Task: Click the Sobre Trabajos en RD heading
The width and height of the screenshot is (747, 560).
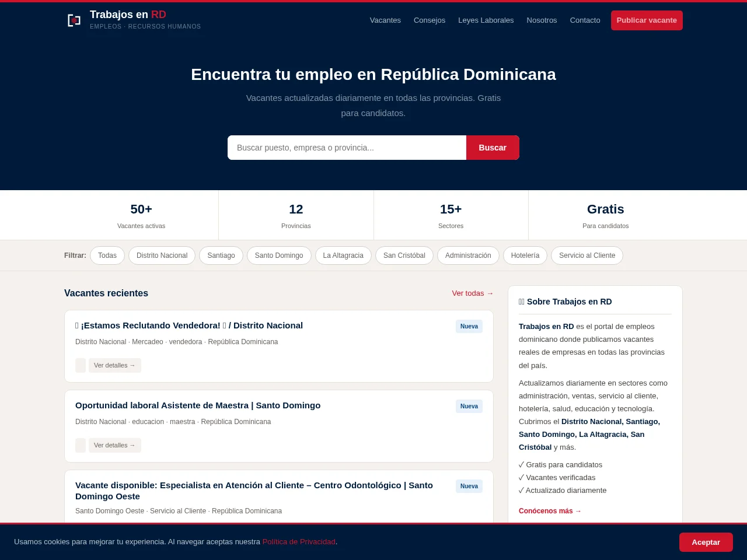Action: pyautogui.click(x=566, y=302)
